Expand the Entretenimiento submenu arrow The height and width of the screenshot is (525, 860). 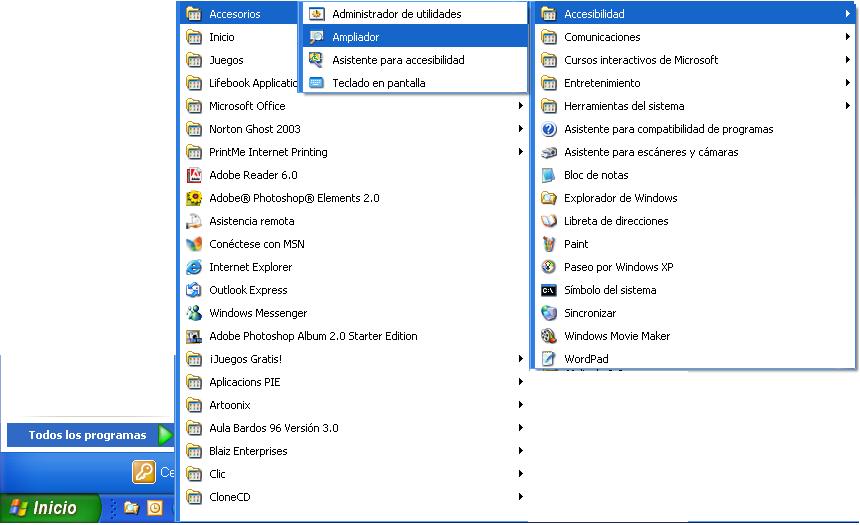pos(848,83)
